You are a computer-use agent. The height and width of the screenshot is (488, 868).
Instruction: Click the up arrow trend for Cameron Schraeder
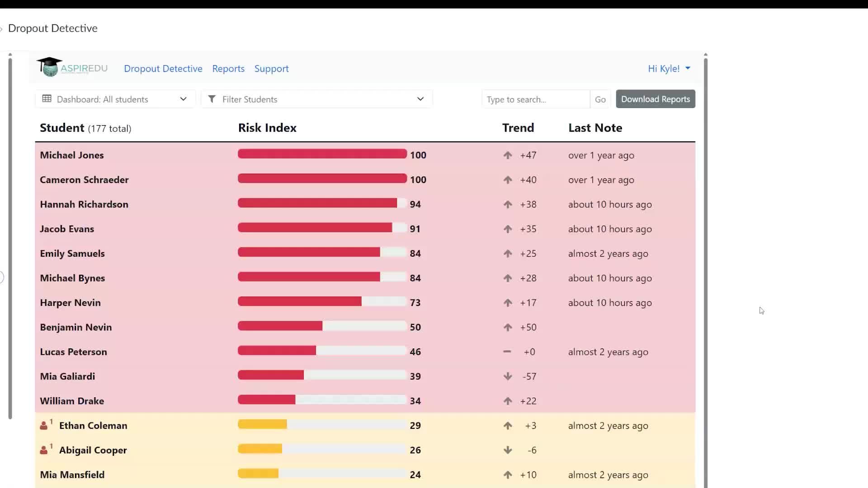click(508, 180)
